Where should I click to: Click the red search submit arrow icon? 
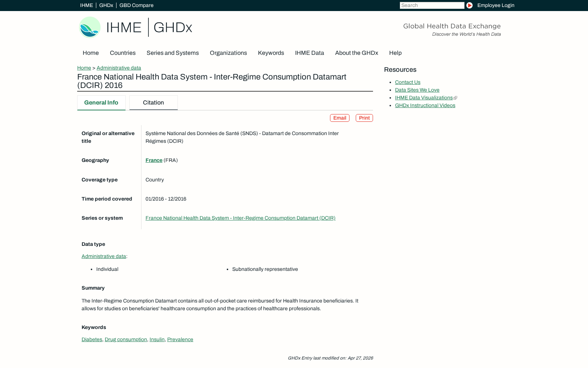[x=469, y=5]
